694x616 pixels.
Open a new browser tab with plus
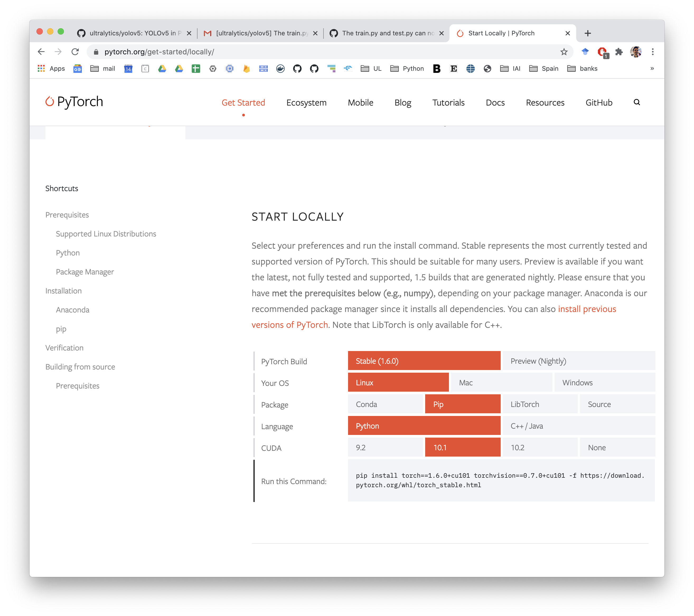click(588, 33)
